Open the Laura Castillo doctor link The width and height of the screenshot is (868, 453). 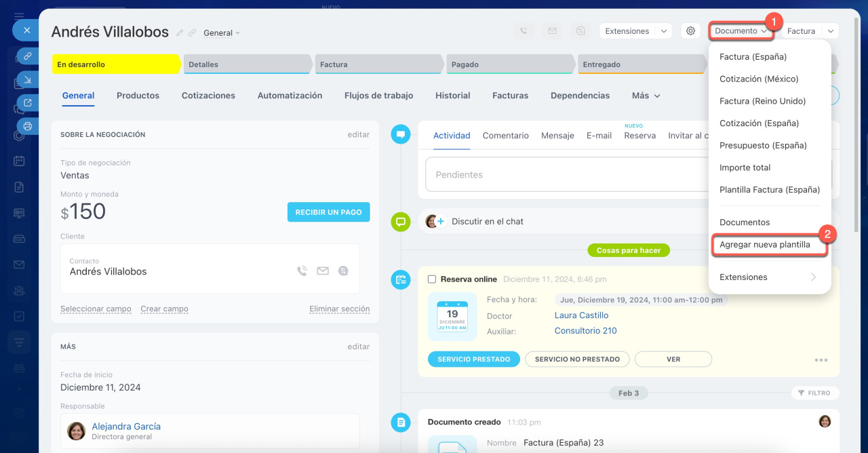pos(581,315)
